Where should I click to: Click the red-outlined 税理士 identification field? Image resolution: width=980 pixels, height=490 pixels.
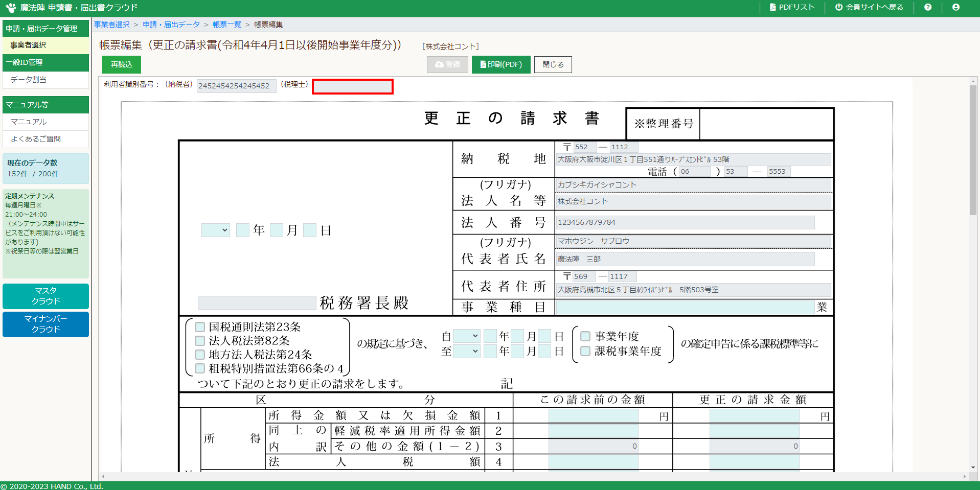pos(352,86)
